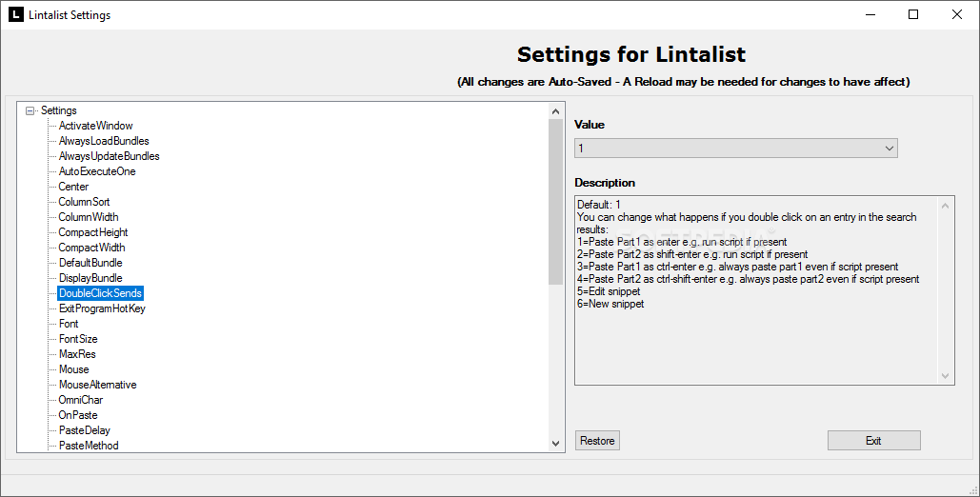Click the '5=Edit snippet' description line
Viewport: 980px width, 497px height.
point(609,291)
